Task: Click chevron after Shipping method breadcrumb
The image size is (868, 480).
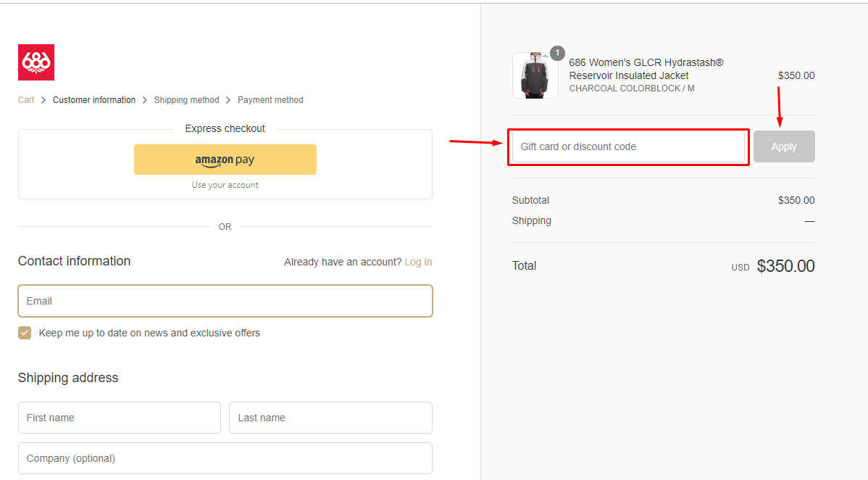Action: tap(228, 100)
